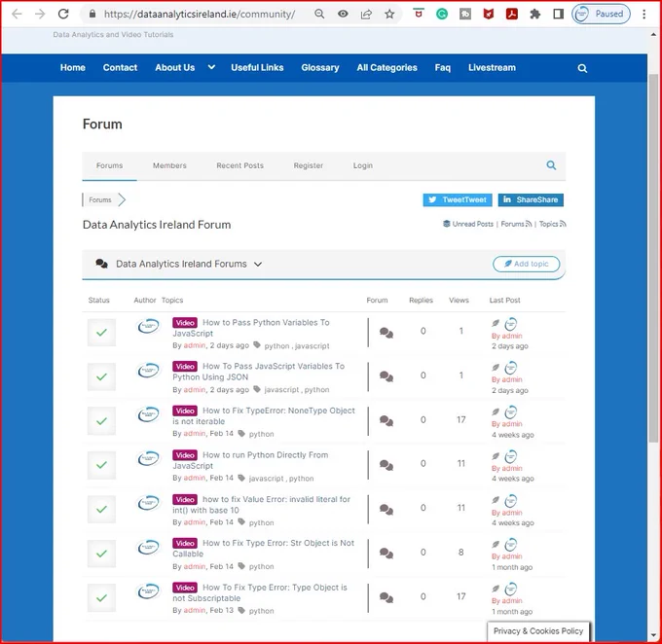Viewport: 662px width, 644px height.
Task: Click author avatar for Pass JavaScript Variables topic
Action: coord(148,370)
